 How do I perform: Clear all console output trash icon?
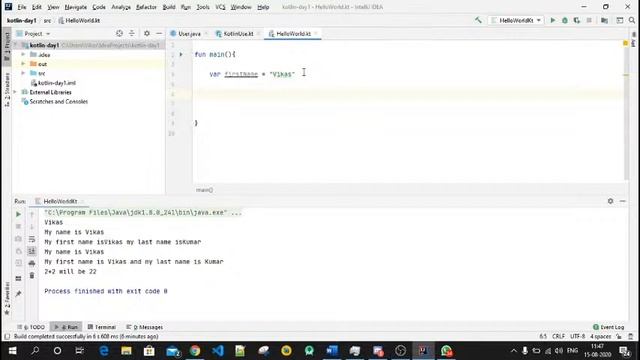coord(32,276)
